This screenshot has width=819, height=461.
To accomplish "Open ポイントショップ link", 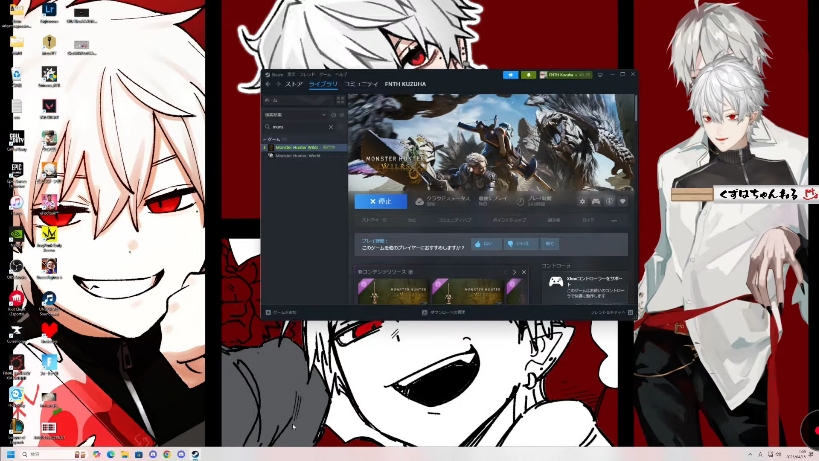I will pyautogui.click(x=509, y=220).
